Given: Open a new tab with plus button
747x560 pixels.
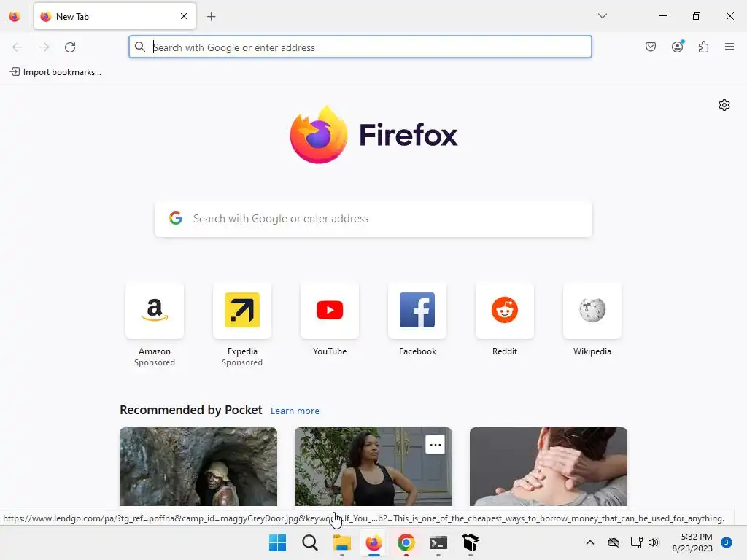Looking at the screenshot, I should (212, 17).
